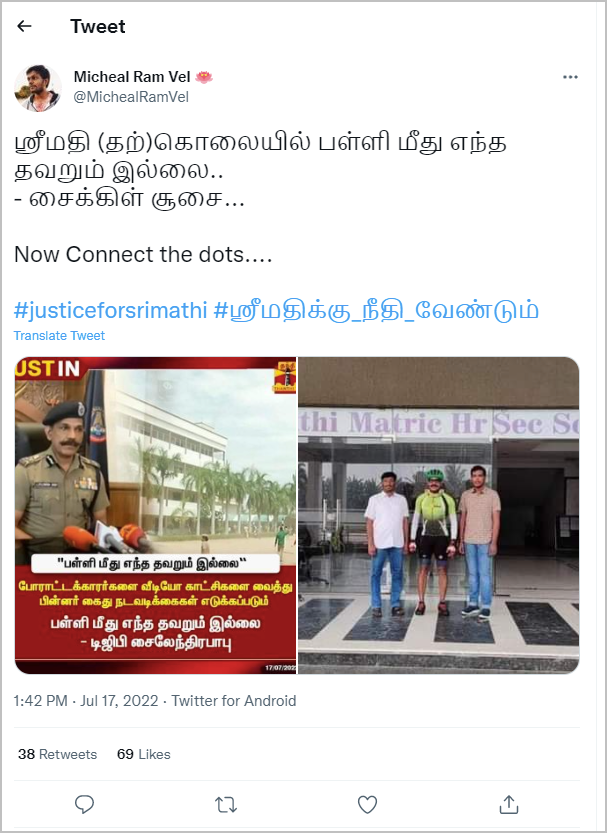This screenshot has width=607, height=833.
Task: Open the #justiceforsrimathi hashtag
Action: coord(110,310)
